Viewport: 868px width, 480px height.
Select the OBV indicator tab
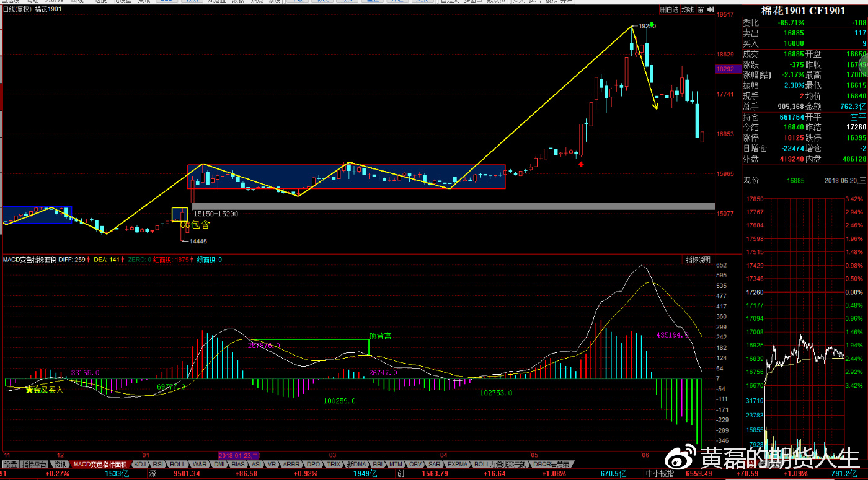415,464
